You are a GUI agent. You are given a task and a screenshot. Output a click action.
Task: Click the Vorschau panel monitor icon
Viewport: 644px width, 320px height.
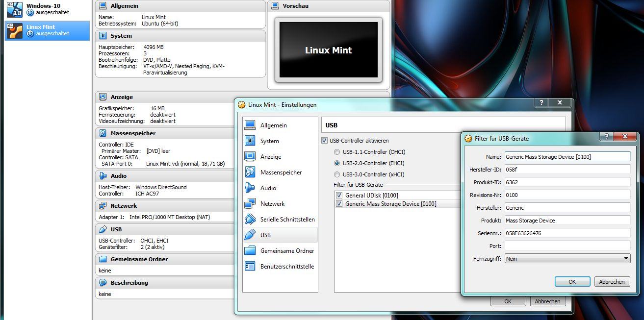pyautogui.click(x=275, y=6)
